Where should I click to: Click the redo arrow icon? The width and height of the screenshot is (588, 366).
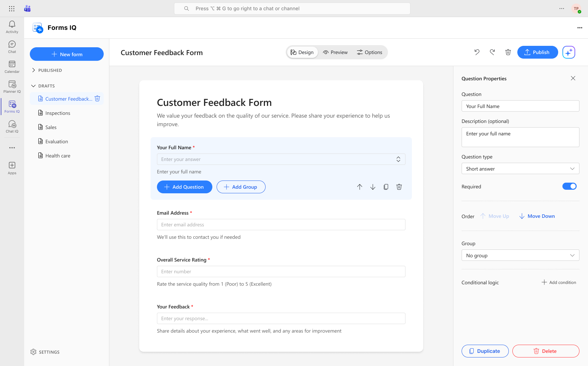pyautogui.click(x=492, y=52)
